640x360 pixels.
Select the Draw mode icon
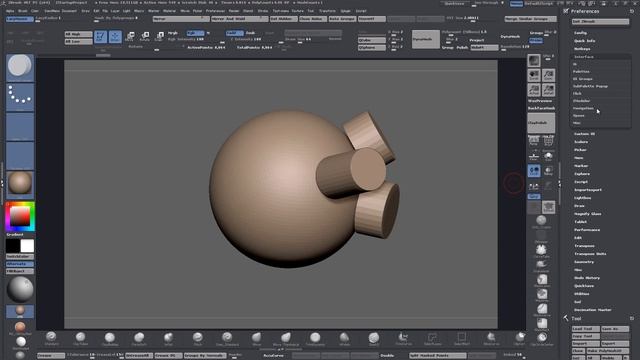click(115, 37)
